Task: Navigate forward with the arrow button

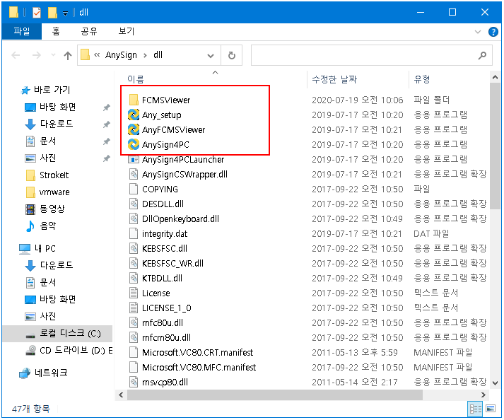Action: point(36,56)
